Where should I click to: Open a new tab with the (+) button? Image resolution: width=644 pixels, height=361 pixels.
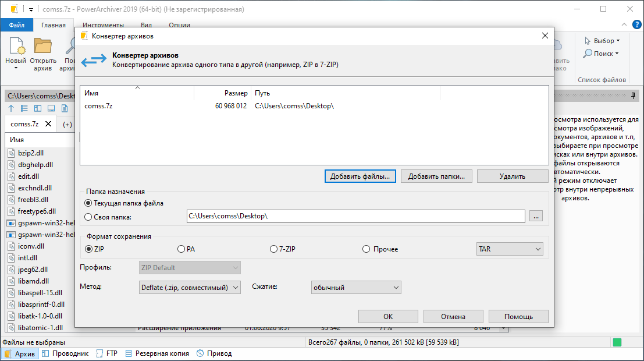pos(67,124)
